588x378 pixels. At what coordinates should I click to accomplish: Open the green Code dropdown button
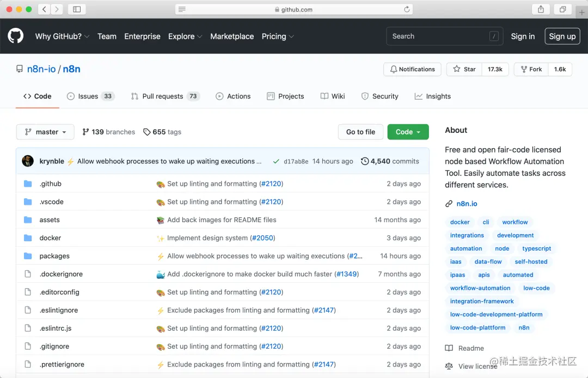tap(408, 132)
